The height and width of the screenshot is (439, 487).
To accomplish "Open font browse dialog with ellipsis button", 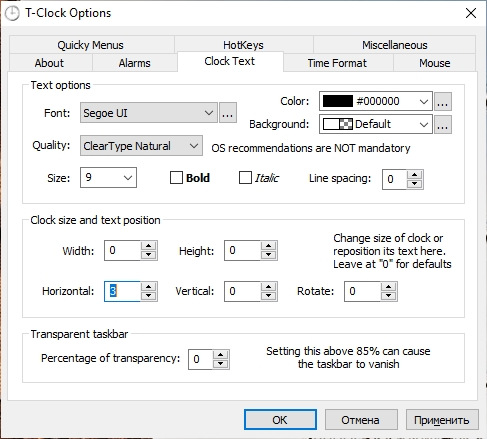I will pos(228,113).
